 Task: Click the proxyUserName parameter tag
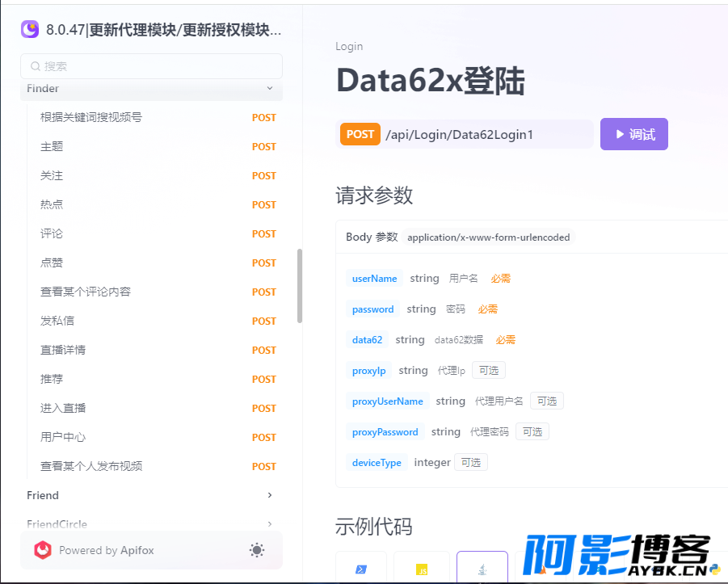pyautogui.click(x=387, y=401)
